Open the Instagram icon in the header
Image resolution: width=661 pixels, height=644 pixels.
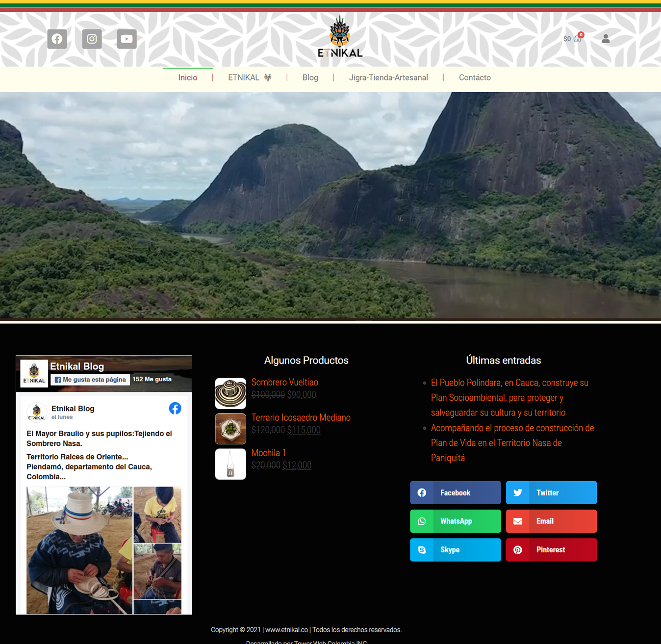point(92,39)
